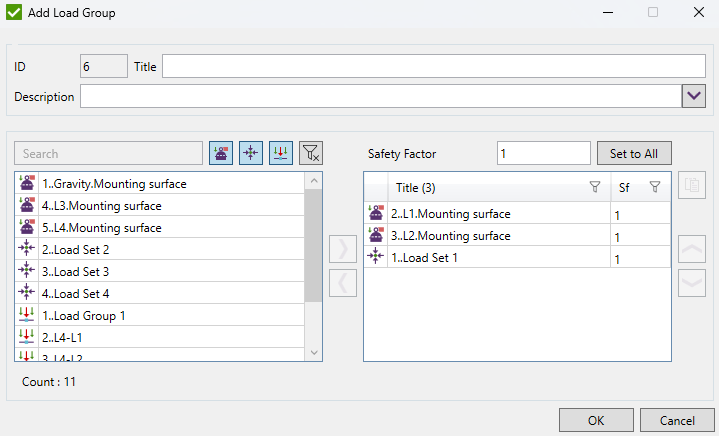The width and height of the screenshot is (719, 436).
Task: Click the move down chevron button
Action: 690,283
